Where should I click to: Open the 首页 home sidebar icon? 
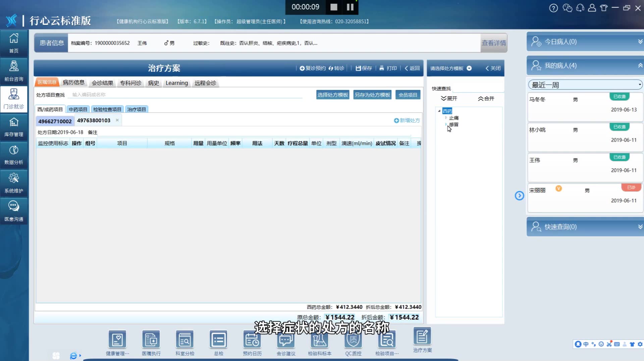[14, 43]
